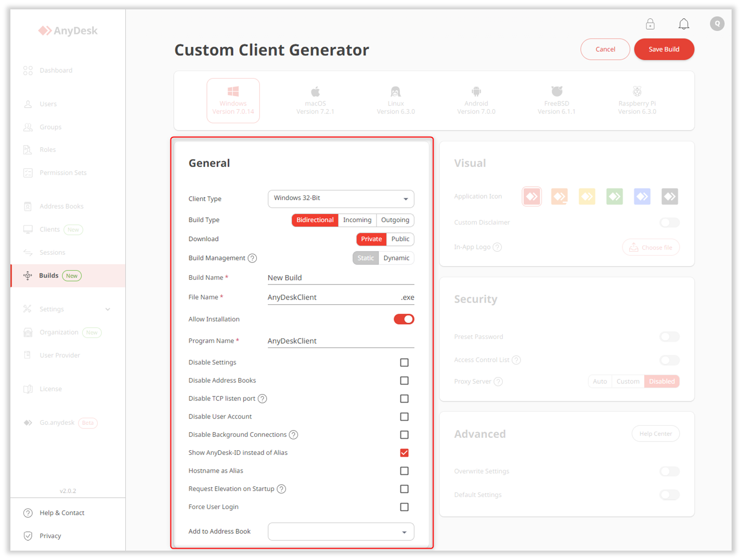Click the License sidebar icon
Image resolution: width=742 pixels, height=560 pixels.
(28, 389)
